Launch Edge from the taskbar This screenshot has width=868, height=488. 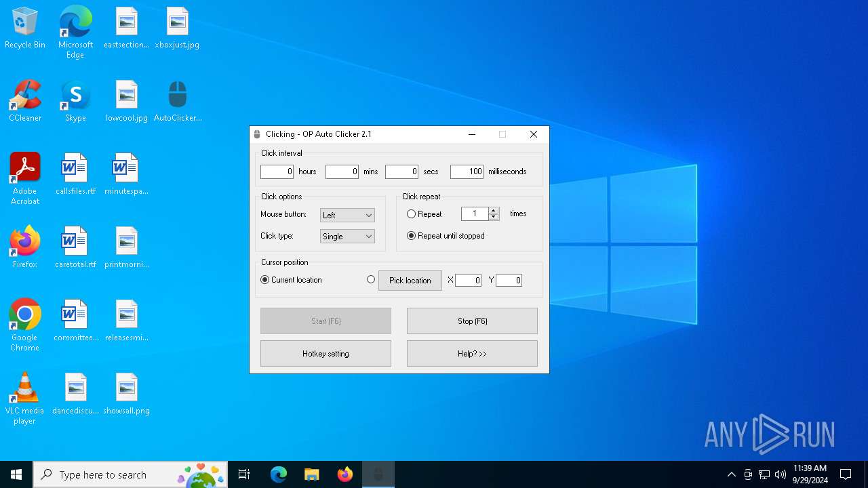click(x=279, y=474)
